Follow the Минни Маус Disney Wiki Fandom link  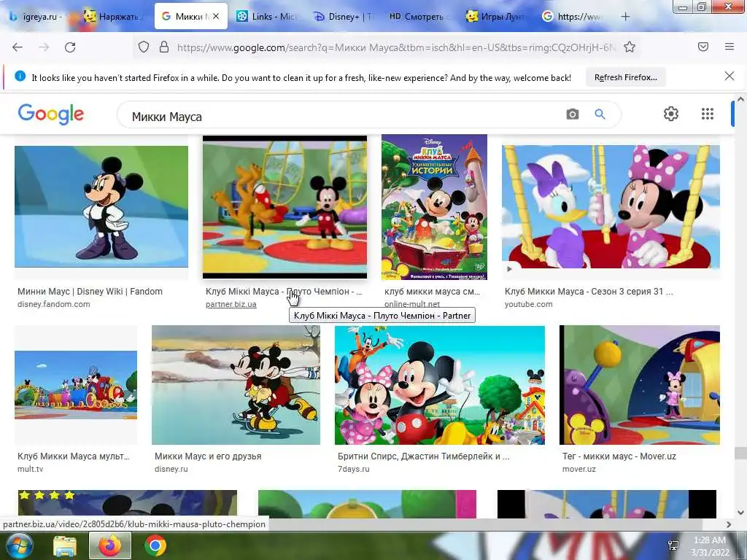pos(90,292)
